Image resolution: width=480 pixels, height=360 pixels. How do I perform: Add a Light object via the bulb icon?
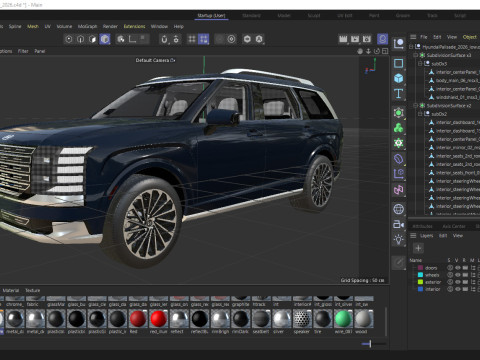tap(398, 239)
